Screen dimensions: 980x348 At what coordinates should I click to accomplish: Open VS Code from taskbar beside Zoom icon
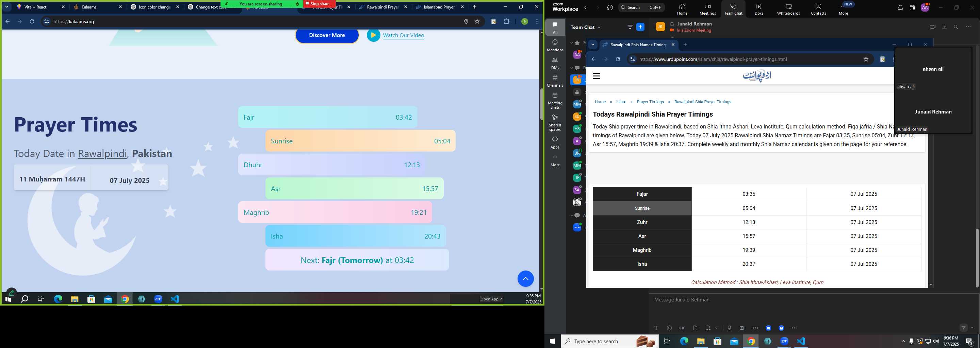[x=801, y=341]
